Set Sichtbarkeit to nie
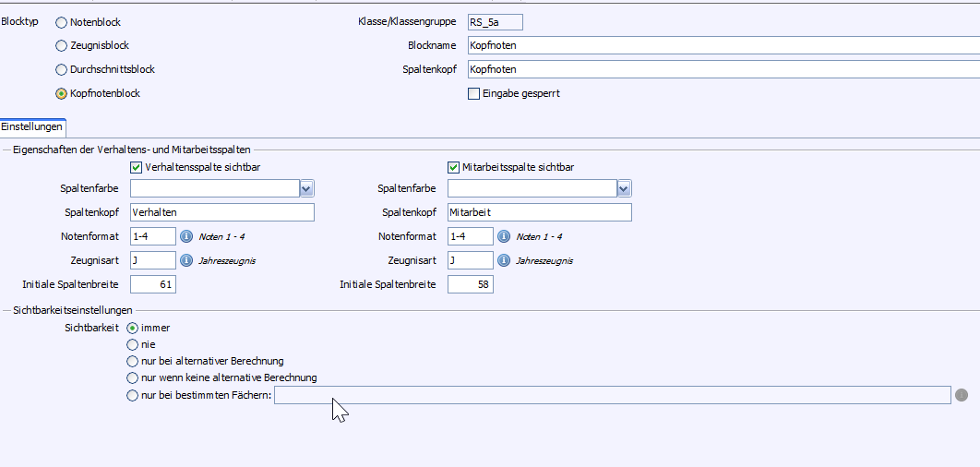The image size is (980, 467). 132,344
